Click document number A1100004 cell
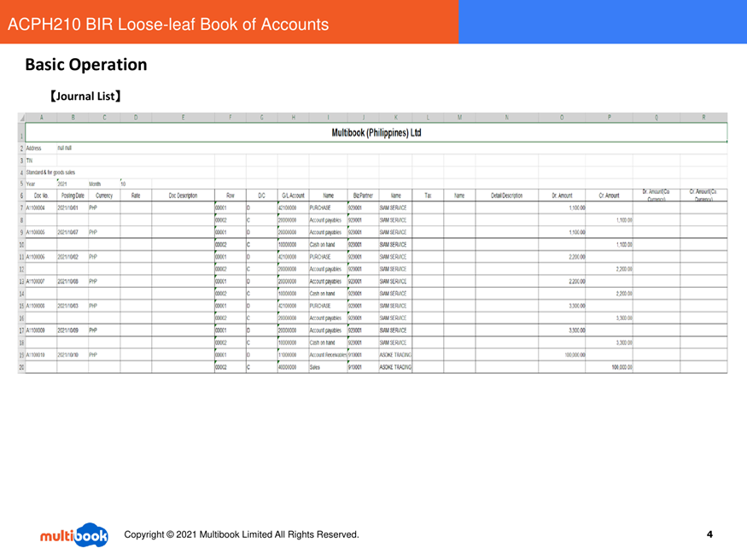Screen dimensions: 747x560 [41, 207]
